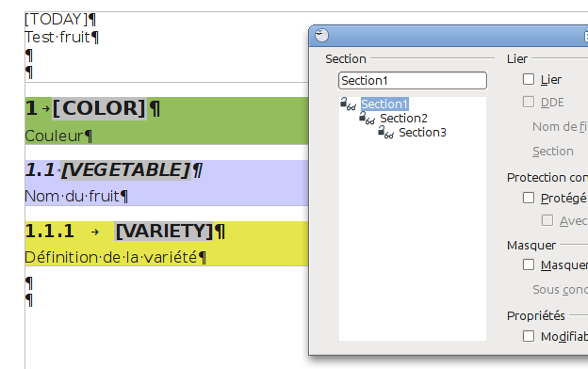This screenshot has height=369, width=588.
Task: Click the lock icon beside Section1
Action: (x=343, y=102)
